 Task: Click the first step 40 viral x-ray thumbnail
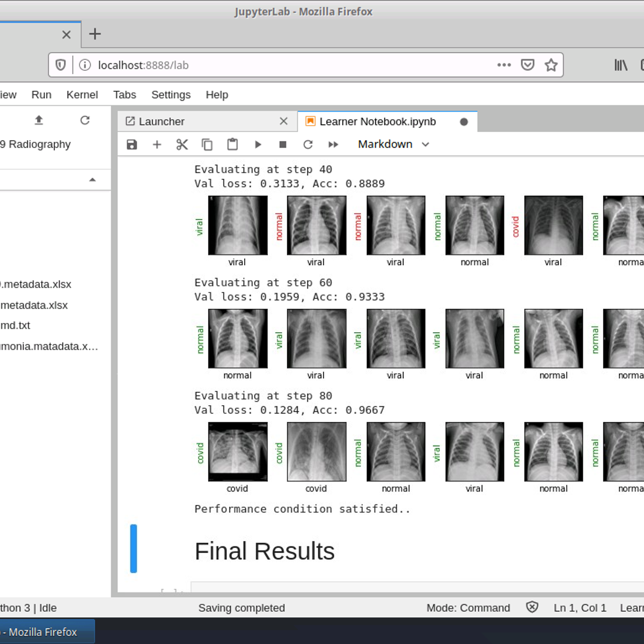pyautogui.click(x=238, y=225)
